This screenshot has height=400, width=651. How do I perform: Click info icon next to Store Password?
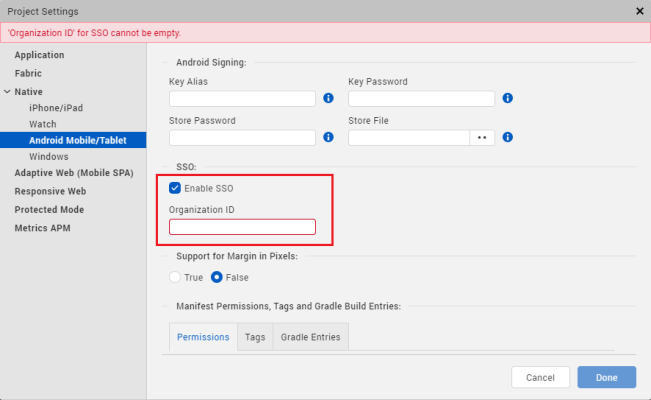[328, 137]
